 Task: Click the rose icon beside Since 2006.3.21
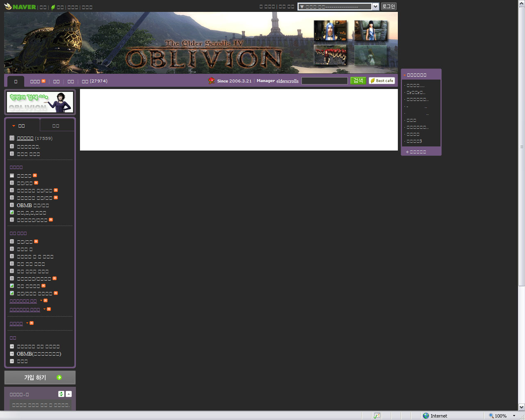click(212, 81)
